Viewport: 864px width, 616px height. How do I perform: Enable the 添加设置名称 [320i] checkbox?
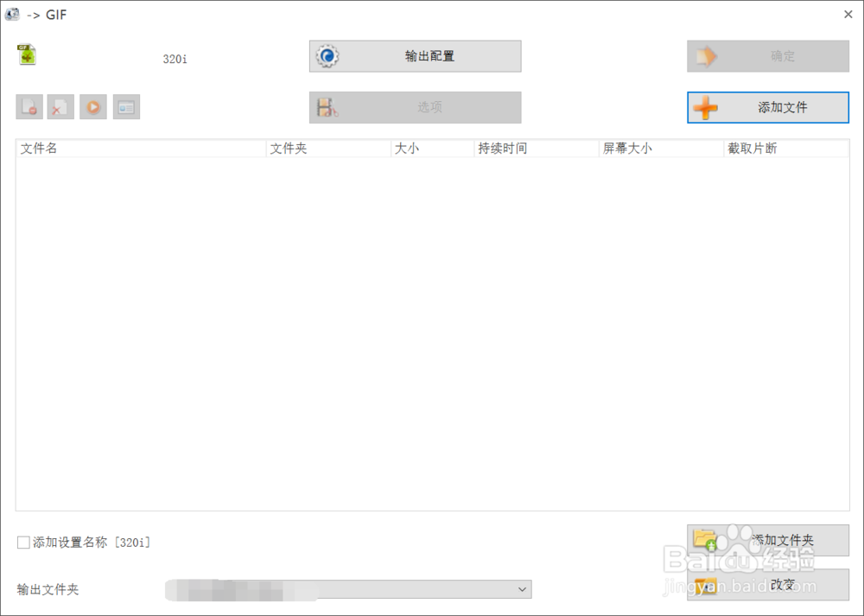[23, 543]
